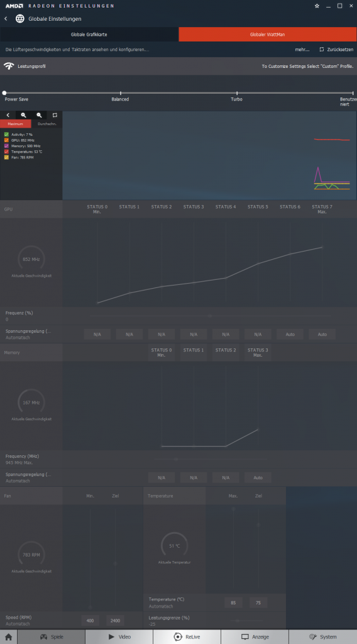Viewport: 357px width, 644px height.
Task: Toggle the Temperature graph checkbox
Action: 6,152
